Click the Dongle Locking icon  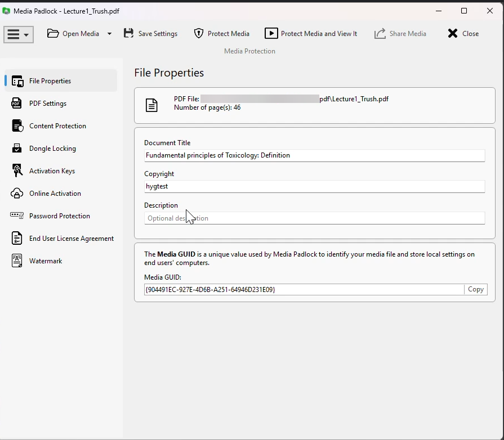(17, 149)
